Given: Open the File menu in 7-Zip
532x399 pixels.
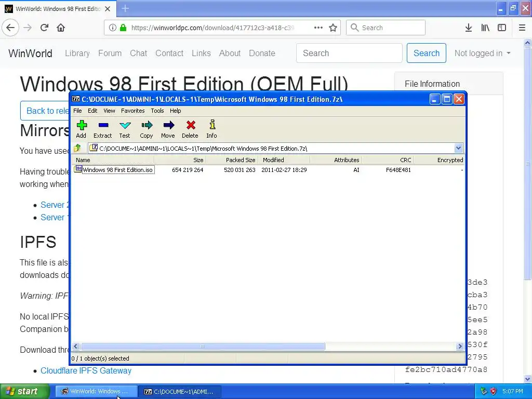Looking at the screenshot, I should click(x=77, y=111).
